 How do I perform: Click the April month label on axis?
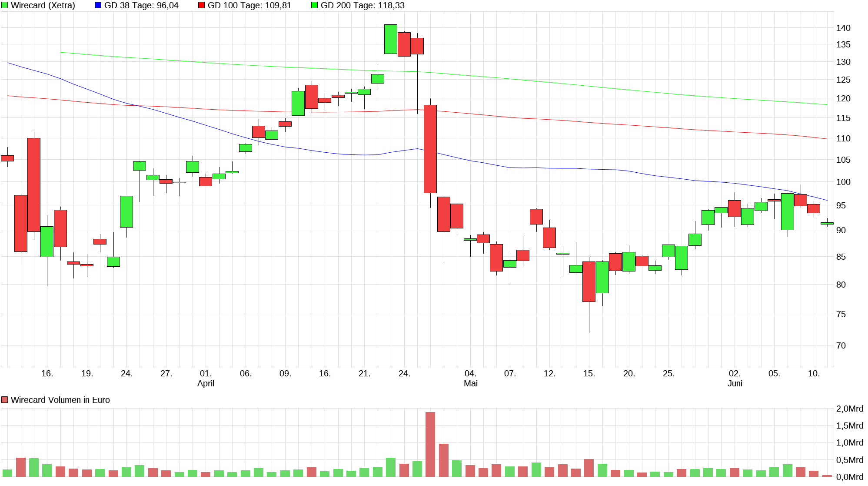[x=206, y=383]
